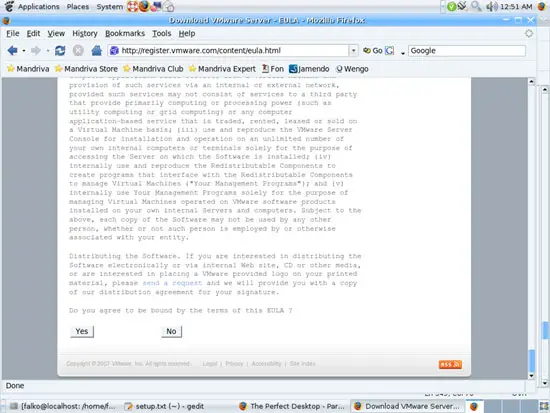Click the Firefox icon in window title bar
Viewport: 550px width, 413px height.
coord(6,21)
